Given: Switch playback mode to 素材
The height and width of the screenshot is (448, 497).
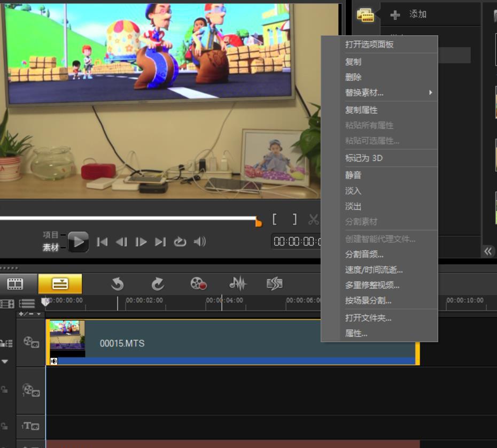Looking at the screenshot, I should [x=51, y=248].
